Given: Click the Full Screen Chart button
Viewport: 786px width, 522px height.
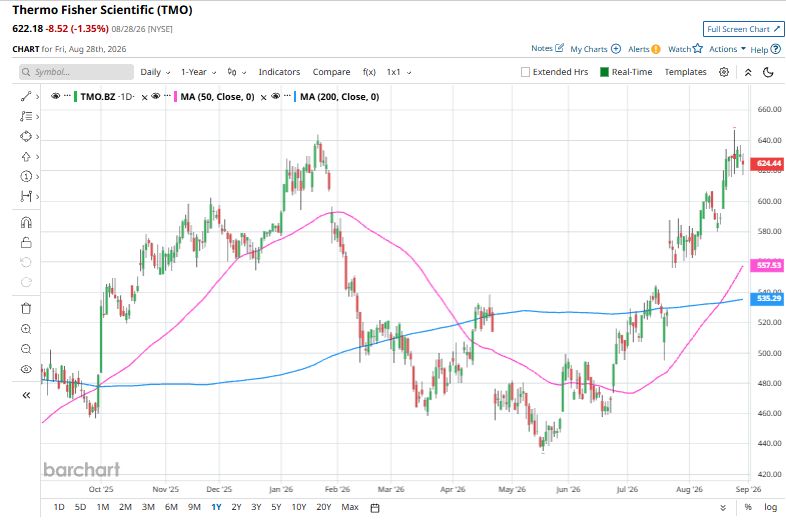Looking at the screenshot, I should (743, 29).
